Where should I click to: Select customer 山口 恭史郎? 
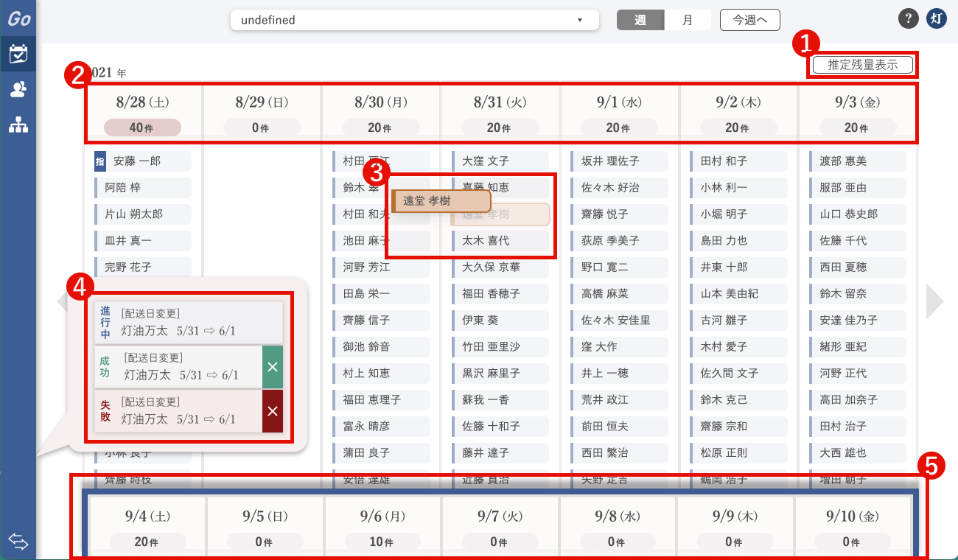859,214
